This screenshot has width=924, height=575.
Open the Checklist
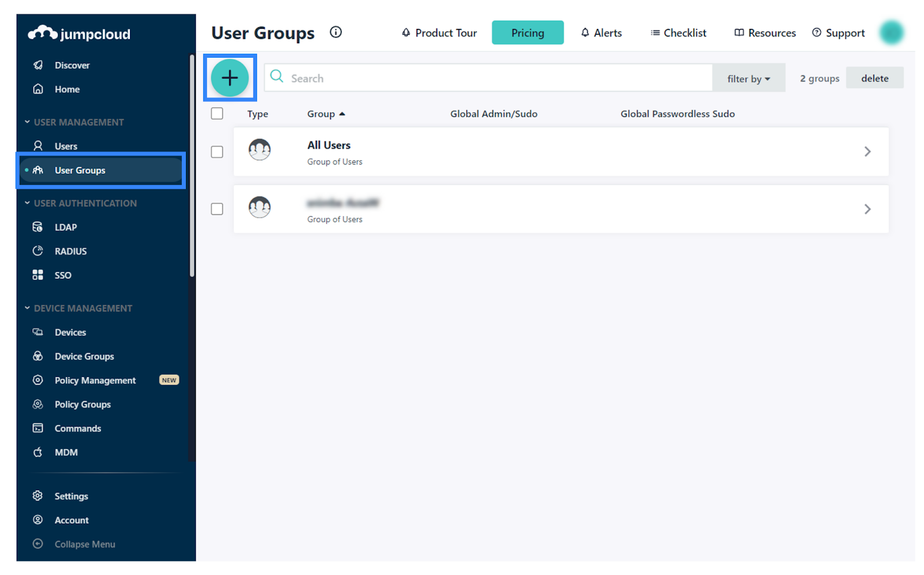(679, 33)
